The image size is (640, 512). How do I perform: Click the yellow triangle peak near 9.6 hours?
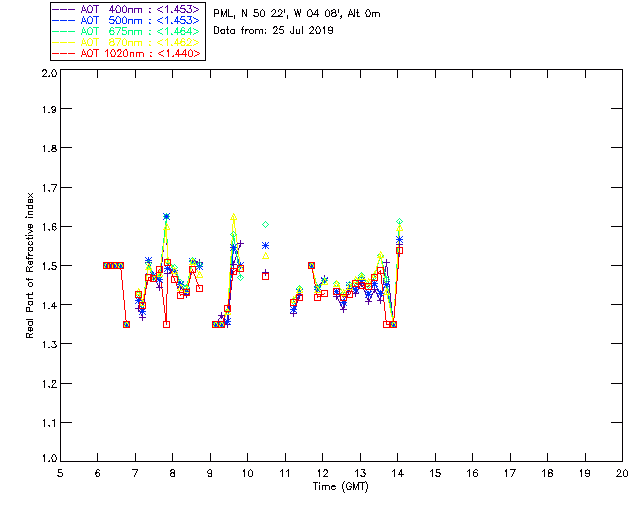[x=233, y=217]
